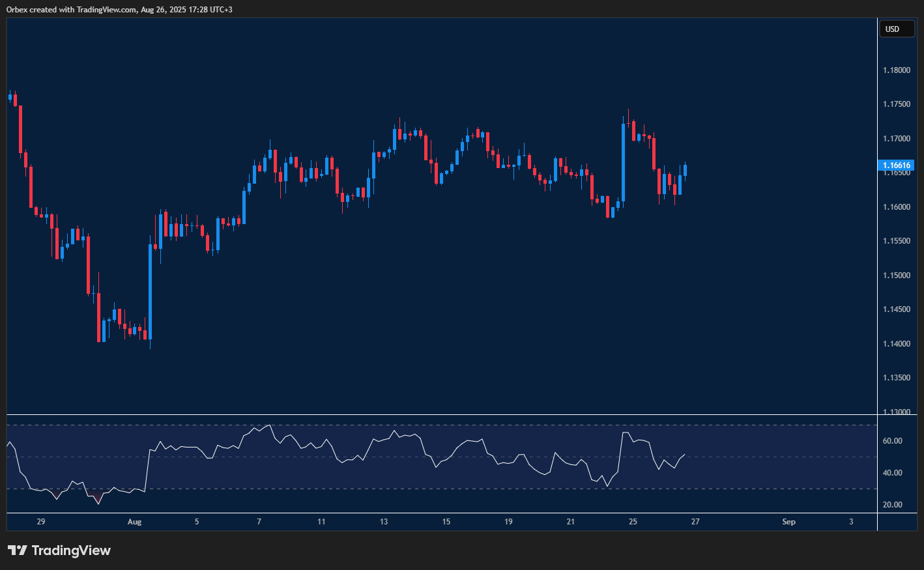924x570 pixels.
Task: Click the 1.17500 price scale level
Action: (x=897, y=104)
